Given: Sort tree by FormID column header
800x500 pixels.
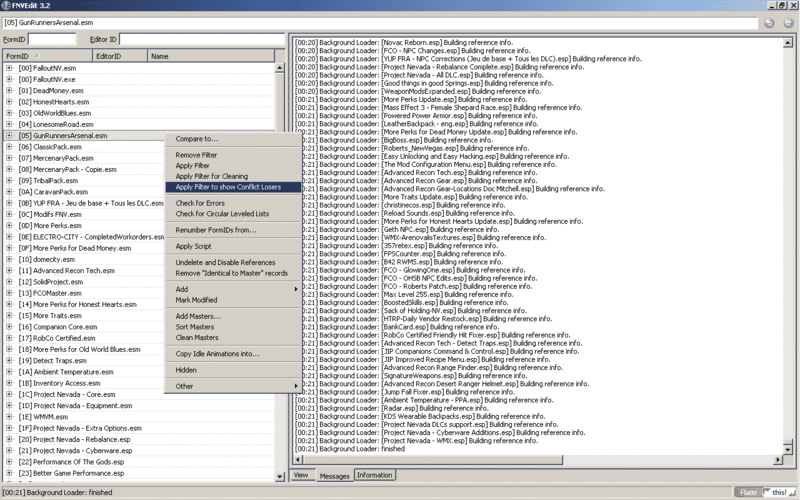Looking at the screenshot, I should click(x=47, y=56).
